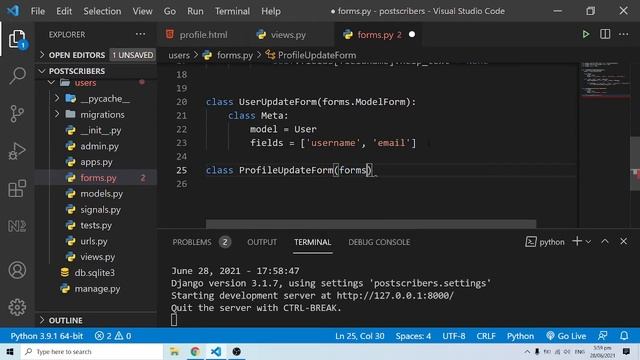640x360 pixels.
Task: Start Go Live server
Action: (x=566, y=336)
